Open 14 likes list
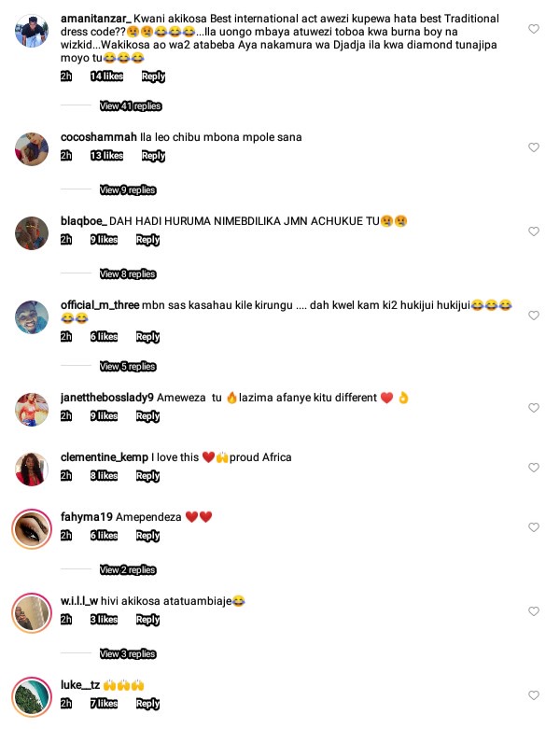 [107, 77]
